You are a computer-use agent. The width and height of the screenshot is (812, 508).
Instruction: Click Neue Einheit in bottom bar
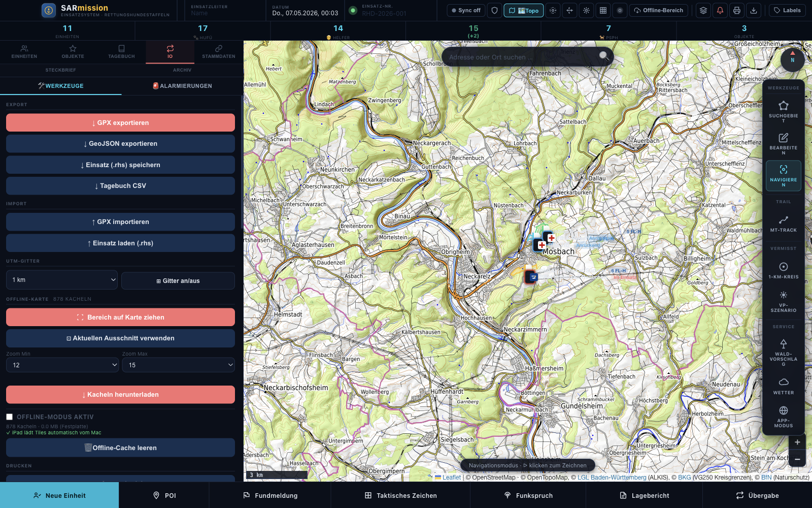pos(59,495)
